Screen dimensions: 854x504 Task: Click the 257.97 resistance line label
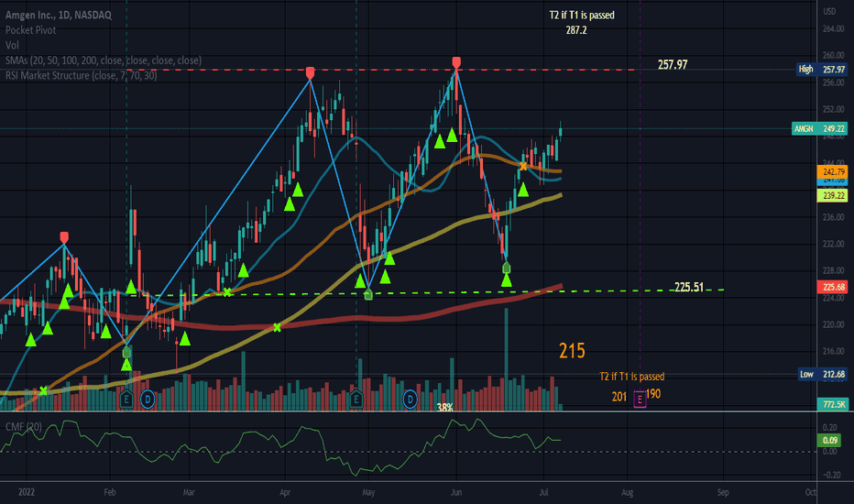[673, 65]
